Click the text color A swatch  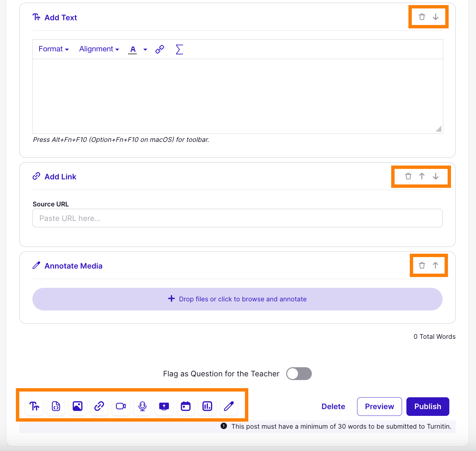click(x=133, y=49)
